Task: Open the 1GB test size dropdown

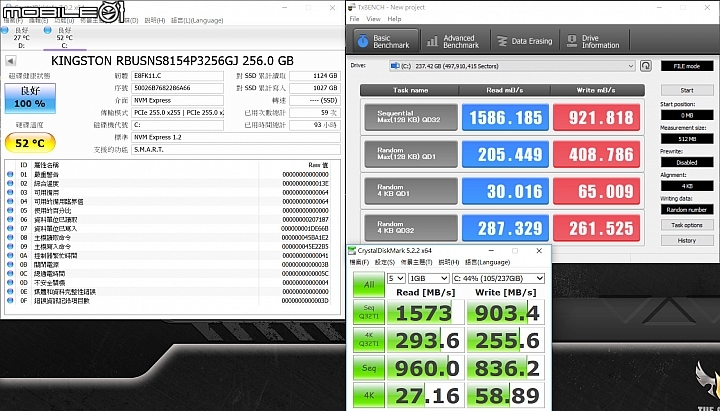Action: click(x=428, y=278)
